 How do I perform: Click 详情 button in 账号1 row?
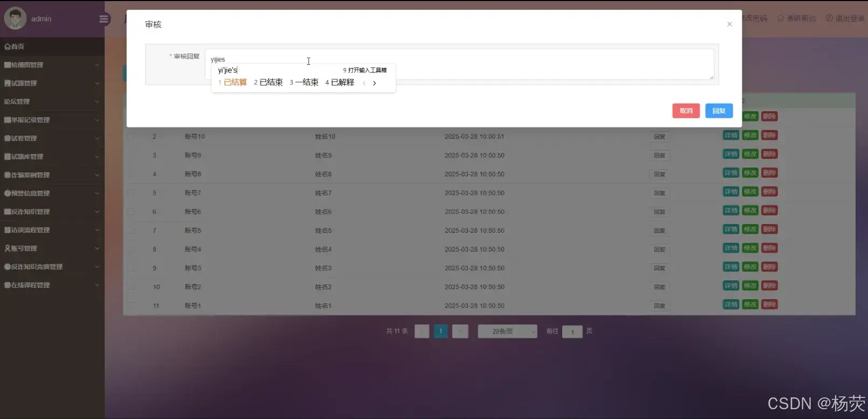click(x=731, y=305)
